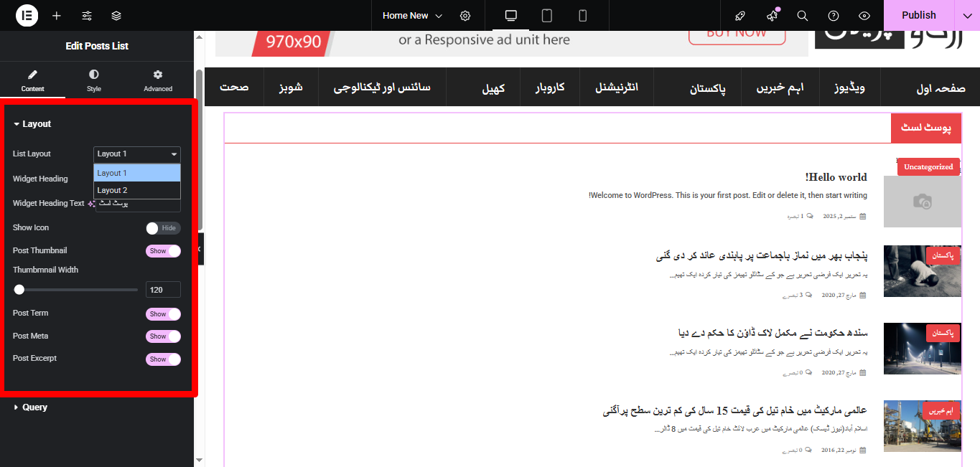This screenshot has width=980, height=467.
Task: Open Site Settings sliders icon
Action: point(87,15)
